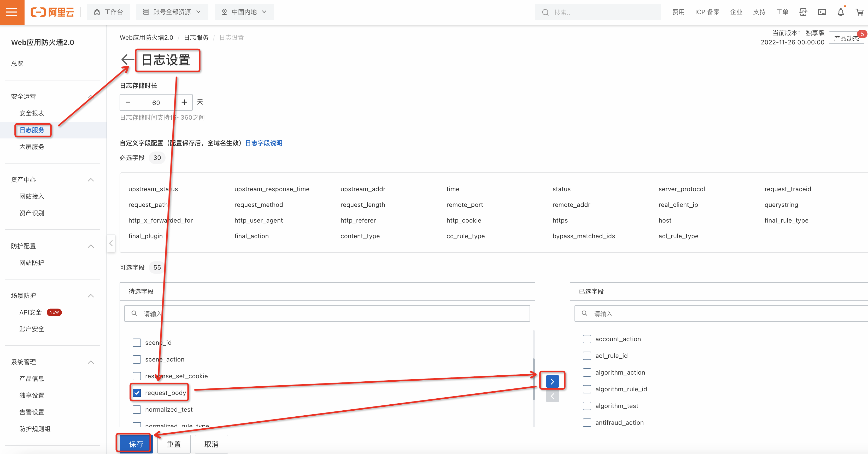Viewport: 868px width, 454px height.
Task: Check the antifraud_action field
Action: tap(587, 422)
